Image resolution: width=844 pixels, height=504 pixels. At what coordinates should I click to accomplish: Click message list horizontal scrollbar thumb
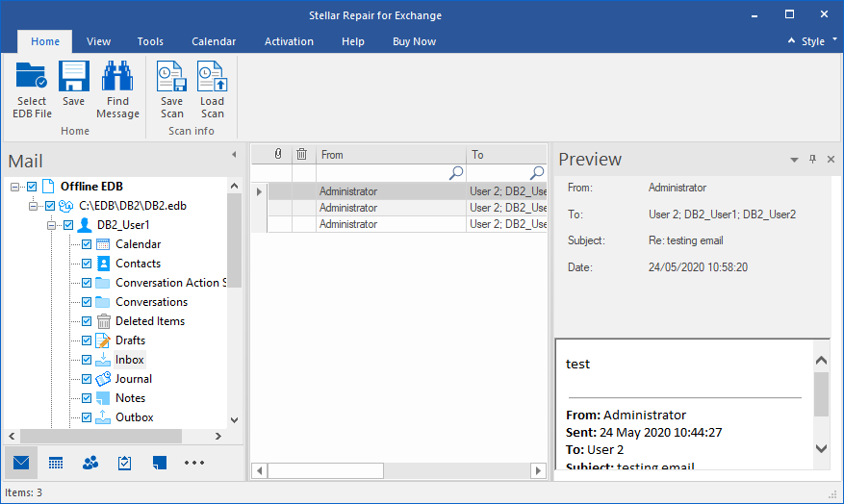325,470
